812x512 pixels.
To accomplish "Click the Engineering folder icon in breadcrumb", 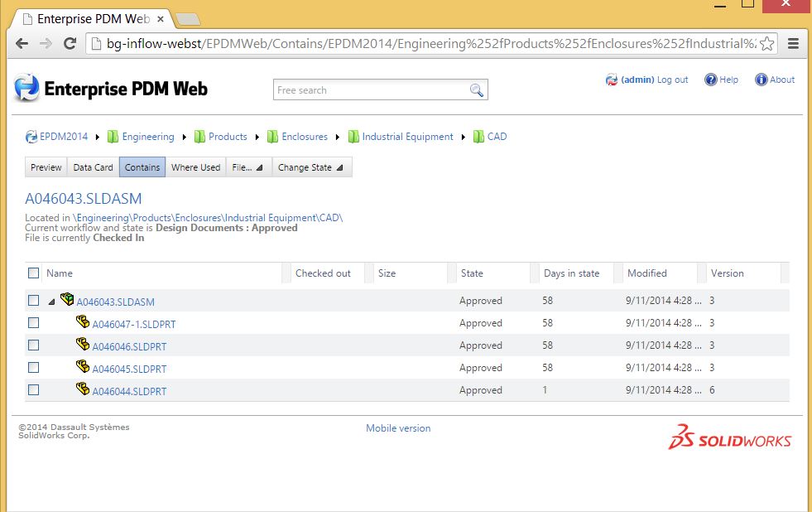I will tap(113, 137).
